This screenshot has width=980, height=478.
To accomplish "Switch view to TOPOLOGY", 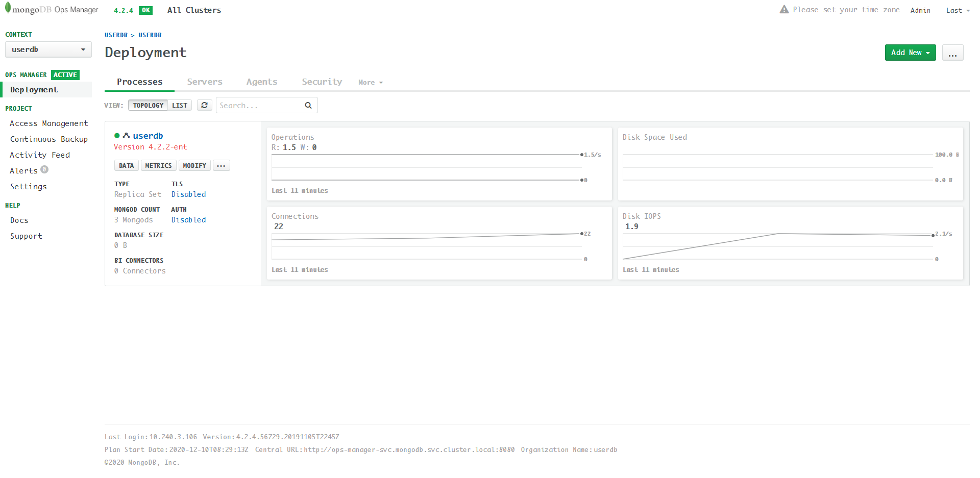I will pyautogui.click(x=148, y=105).
